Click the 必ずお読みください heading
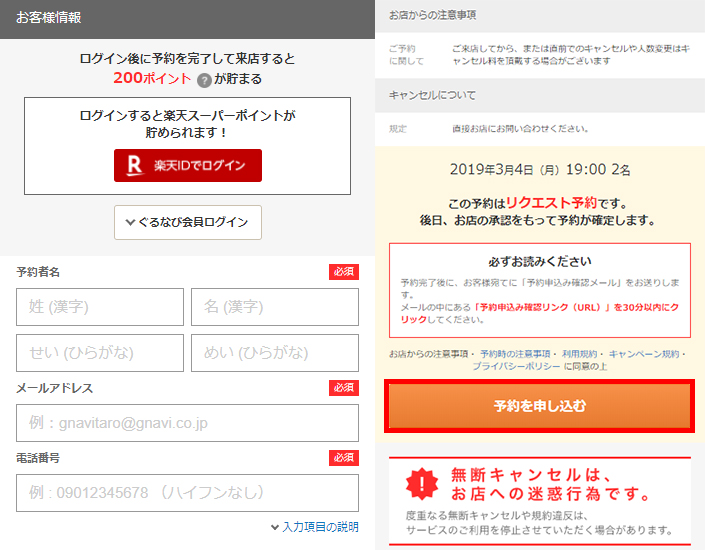Viewport: 705px width, 550px height. pyautogui.click(x=540, y=261)
